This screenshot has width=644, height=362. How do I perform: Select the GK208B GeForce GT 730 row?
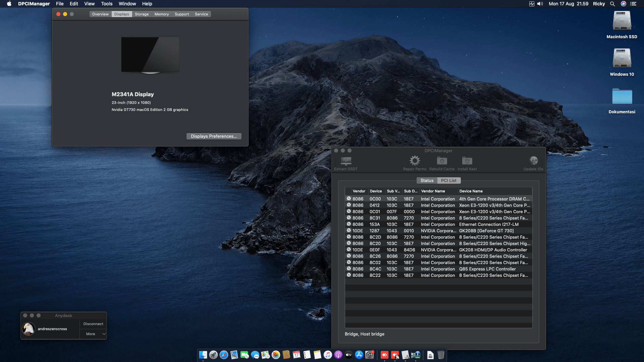(438, 231)
